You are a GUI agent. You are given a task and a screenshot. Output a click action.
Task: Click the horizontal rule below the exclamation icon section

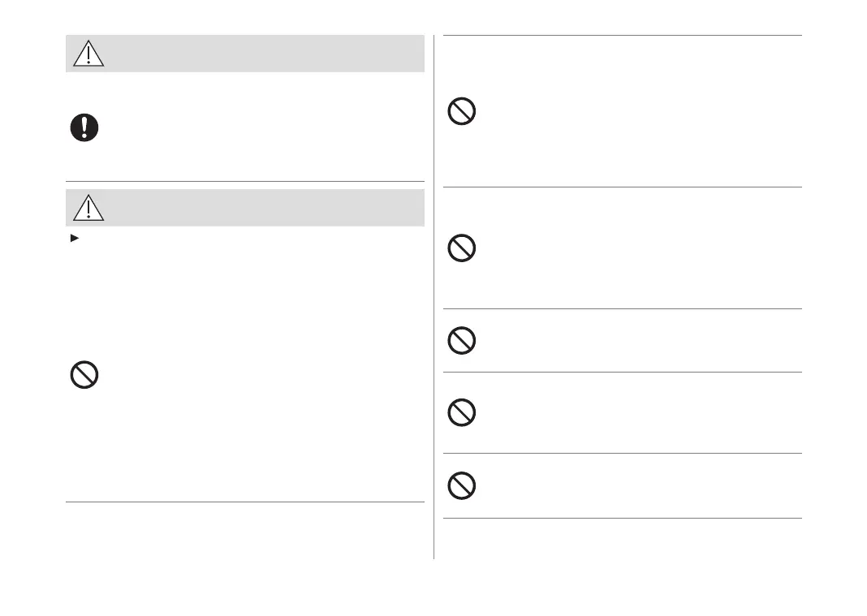tap(244, 181)
